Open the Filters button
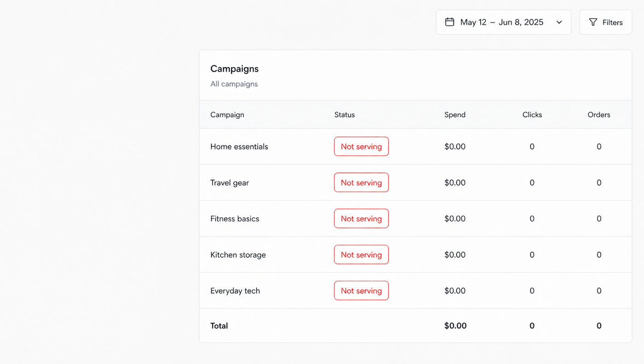644x364 pixels. tap(606, 22)
